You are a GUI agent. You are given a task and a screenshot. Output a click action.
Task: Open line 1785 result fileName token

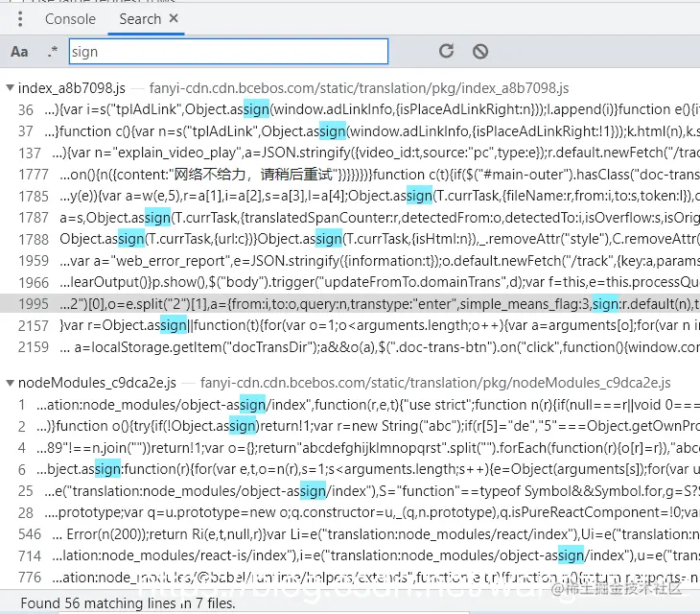(x=350, y=196)
